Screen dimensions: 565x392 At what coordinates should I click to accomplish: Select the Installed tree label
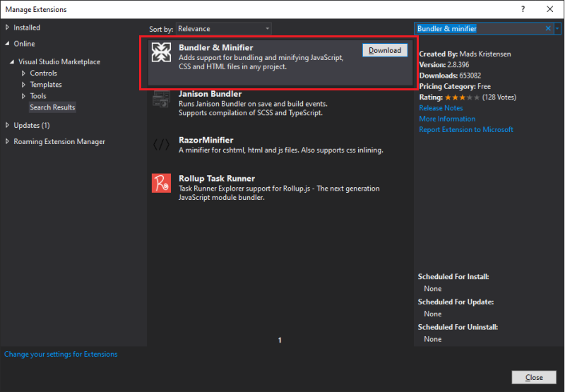(27, 28)
